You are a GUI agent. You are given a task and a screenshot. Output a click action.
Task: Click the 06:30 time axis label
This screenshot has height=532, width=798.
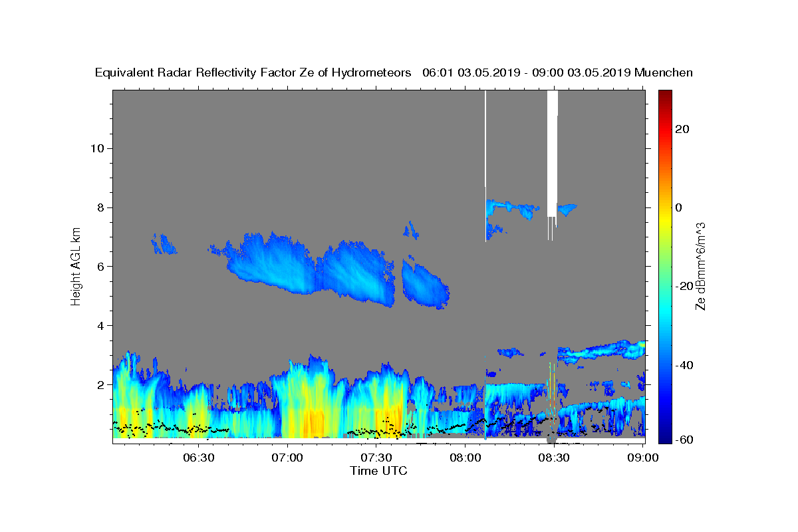[198, 458]
